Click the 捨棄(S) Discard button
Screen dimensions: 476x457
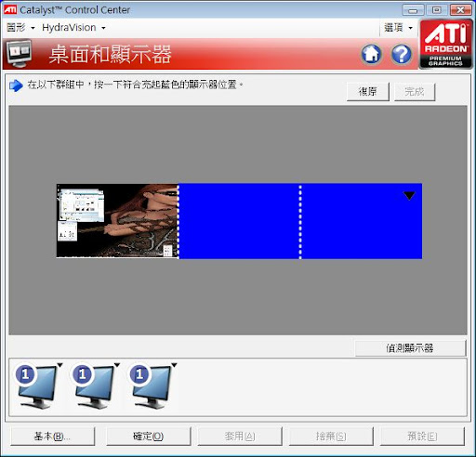[331, 437]
